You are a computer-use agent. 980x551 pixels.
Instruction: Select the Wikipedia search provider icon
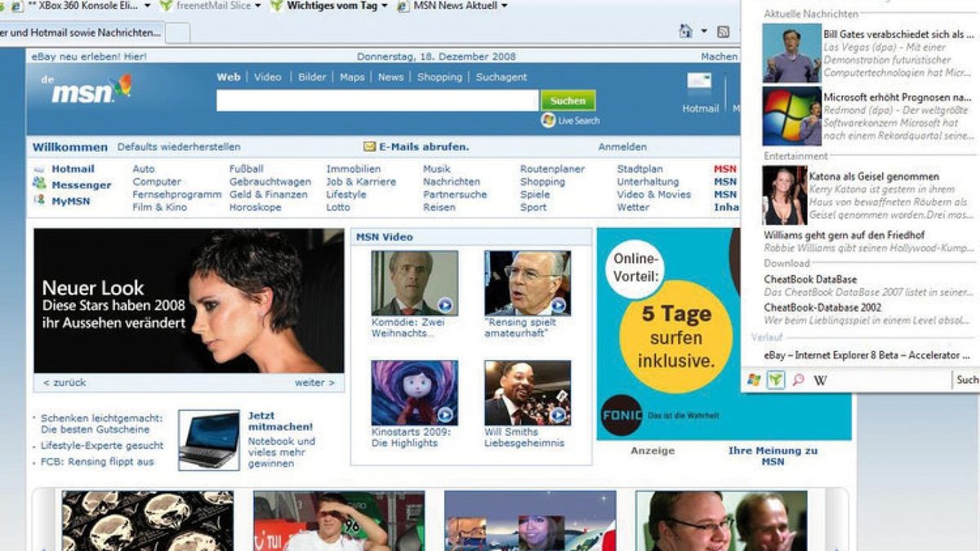point(820,380)
